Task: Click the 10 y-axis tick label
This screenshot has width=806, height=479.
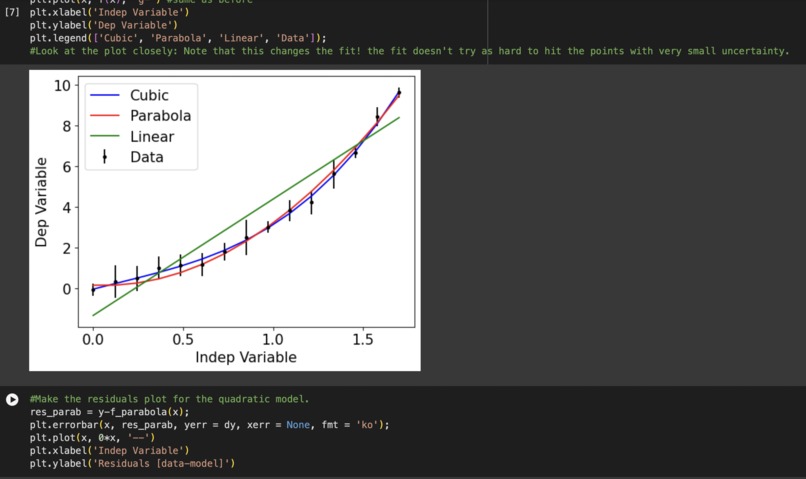Action: 62,85
